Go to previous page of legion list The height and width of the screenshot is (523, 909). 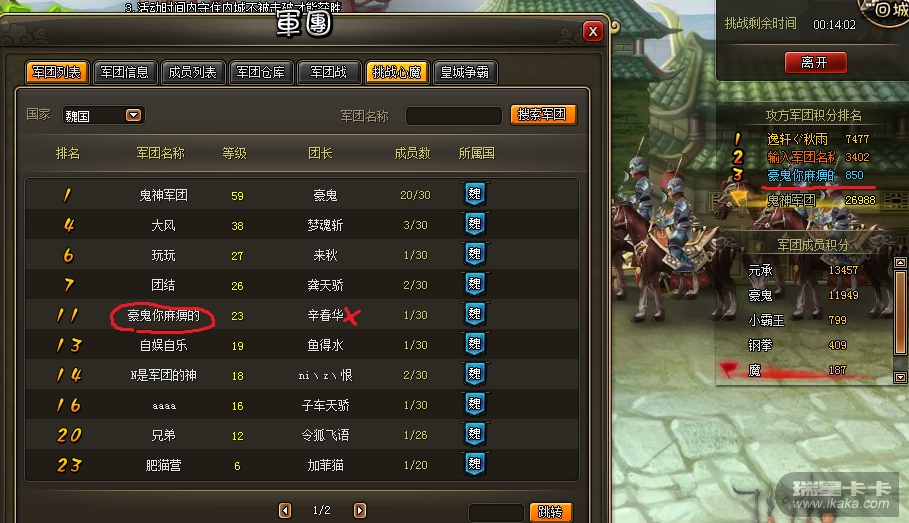(285, 510)
